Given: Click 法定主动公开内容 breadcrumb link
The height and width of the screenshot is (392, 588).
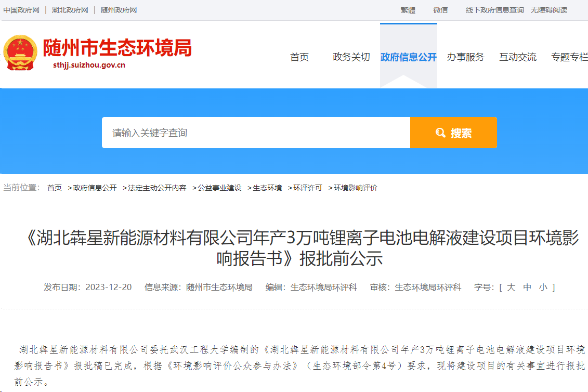Looking at the screenshot, I should 157,188.
